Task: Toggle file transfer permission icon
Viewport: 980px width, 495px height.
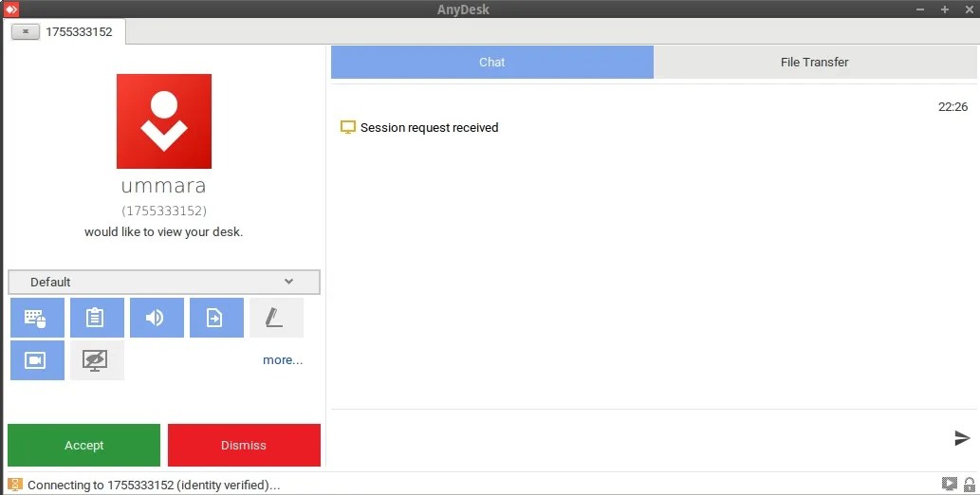Action: [x=216, y=318]
